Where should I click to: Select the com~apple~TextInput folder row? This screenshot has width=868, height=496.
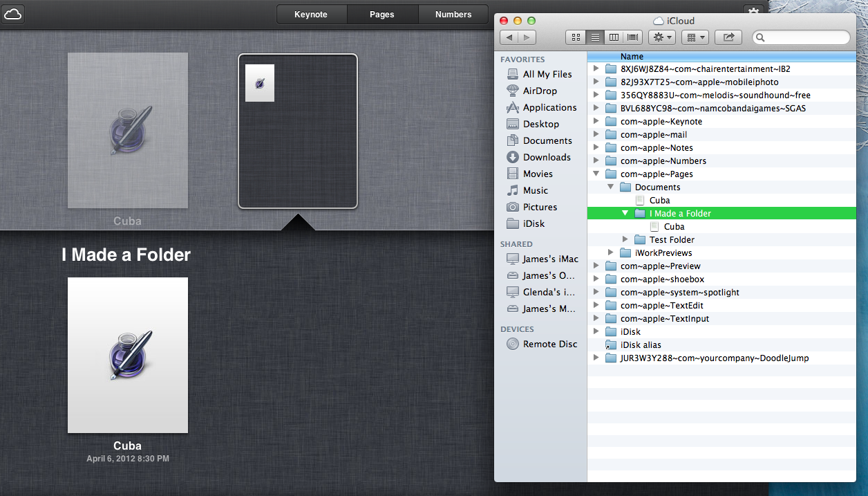pos(721,319)
